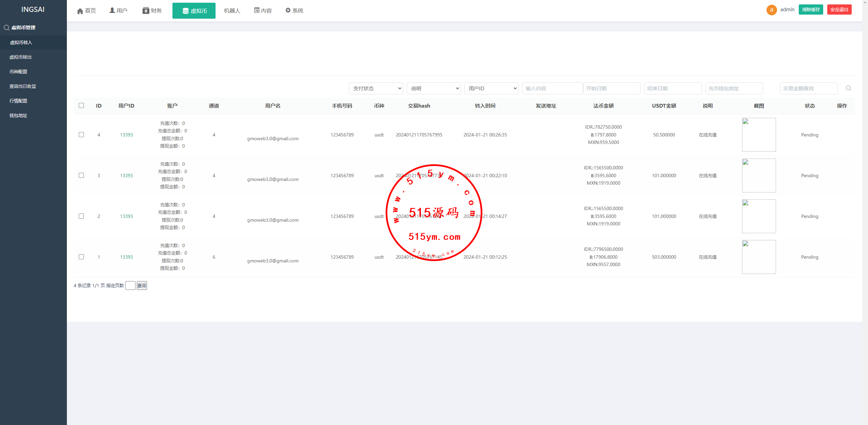Click the finance yen icon in navbar

pos(146,11)
